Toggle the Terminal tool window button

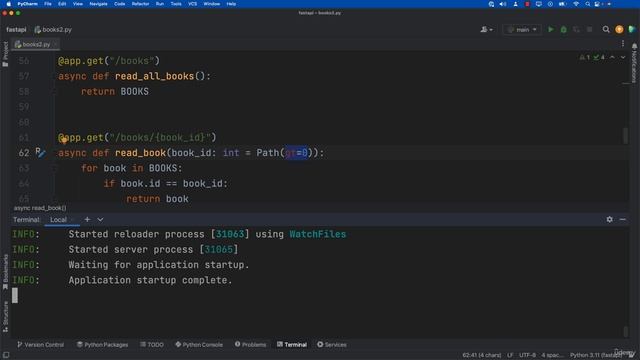coord(291,345)
